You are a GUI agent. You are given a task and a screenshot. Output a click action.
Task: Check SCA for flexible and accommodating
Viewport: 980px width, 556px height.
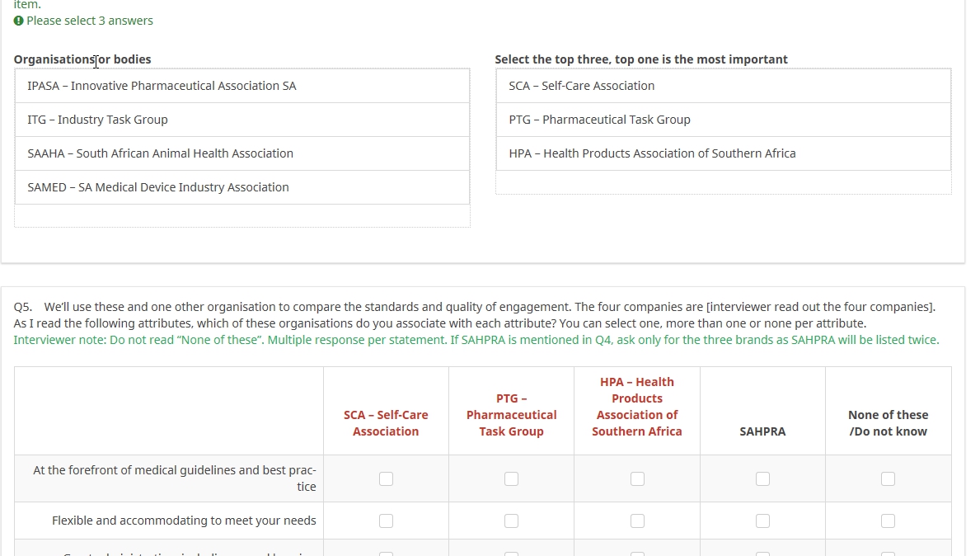click(386, 521)
